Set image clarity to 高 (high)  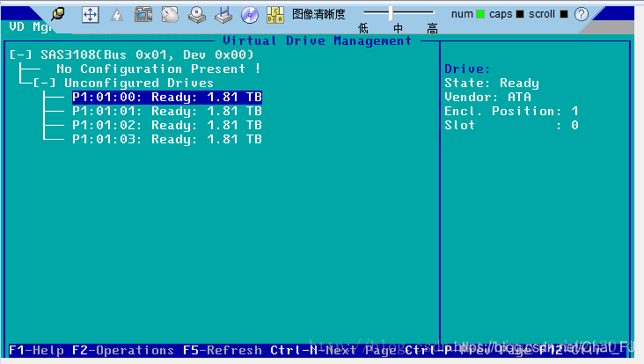(x=432, y=28)
